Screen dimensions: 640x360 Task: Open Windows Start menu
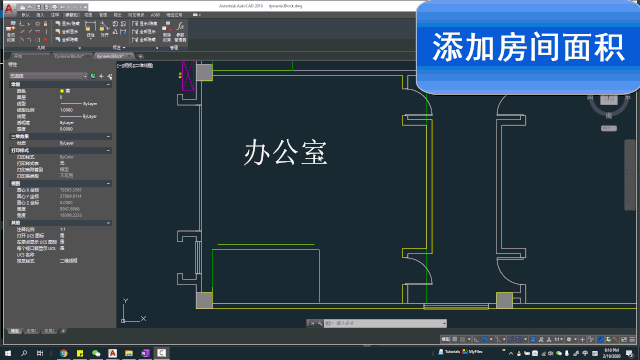coord(8,353)
